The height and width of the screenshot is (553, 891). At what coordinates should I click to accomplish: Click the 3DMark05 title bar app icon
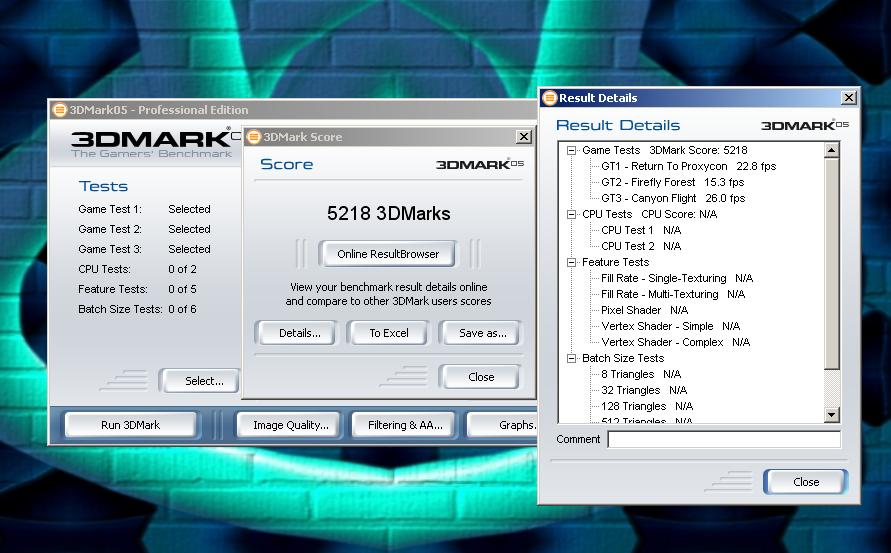tap(60, 110)
